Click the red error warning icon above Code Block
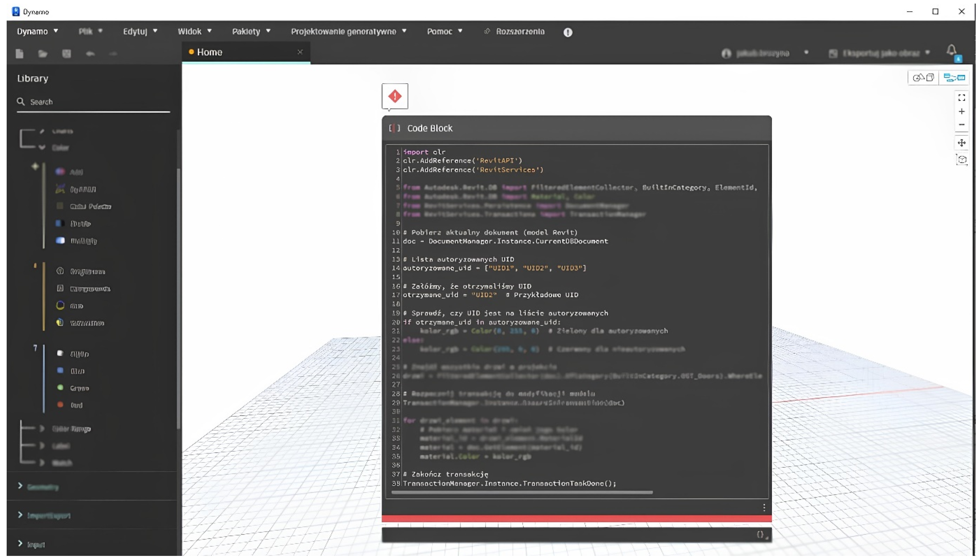This screenshot has width=980, height=560. pyautogui.click(x=395, y=96)
